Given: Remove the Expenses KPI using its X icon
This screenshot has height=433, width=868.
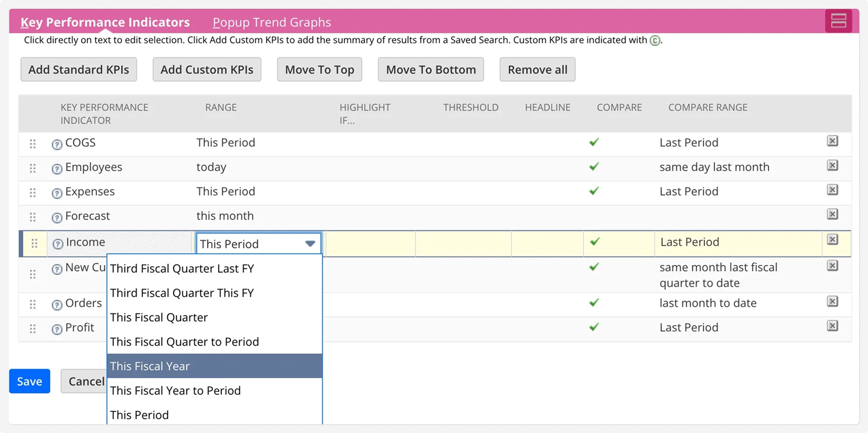Looking at the screenshot, I should [833, 190].
